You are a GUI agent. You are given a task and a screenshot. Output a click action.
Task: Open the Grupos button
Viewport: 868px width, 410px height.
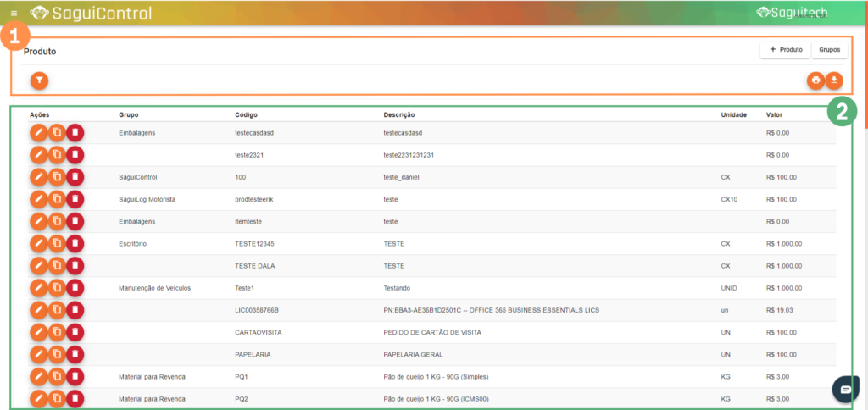tap(829, 50)
